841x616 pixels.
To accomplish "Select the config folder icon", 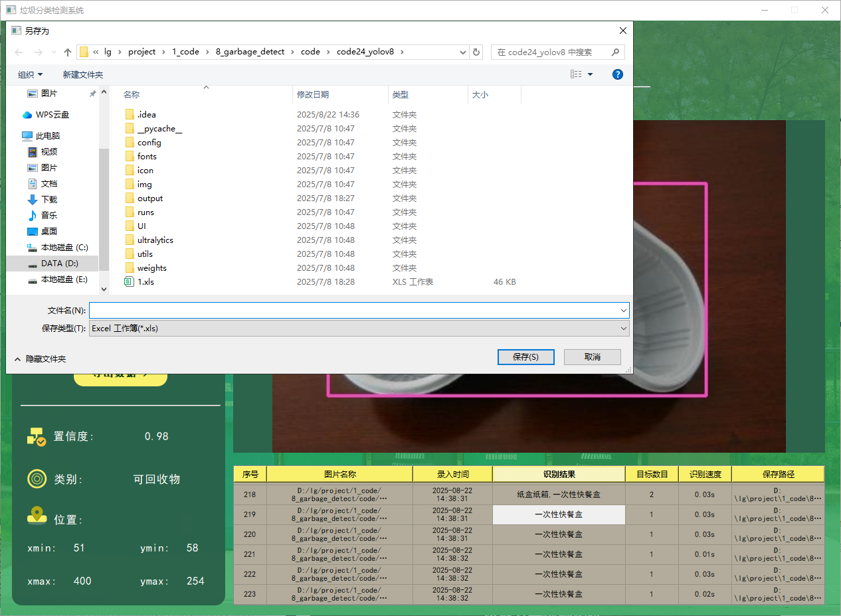I will (x=130, y=143).
